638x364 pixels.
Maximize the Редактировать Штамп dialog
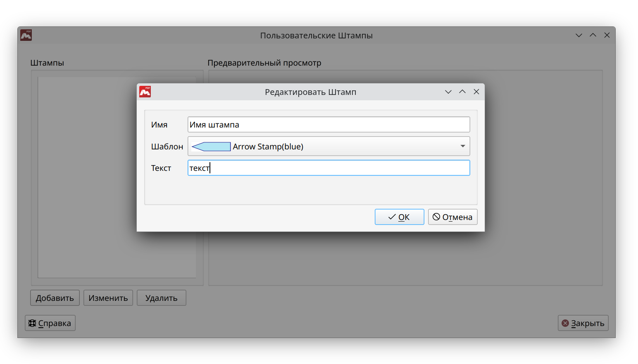tap(462, 92)
